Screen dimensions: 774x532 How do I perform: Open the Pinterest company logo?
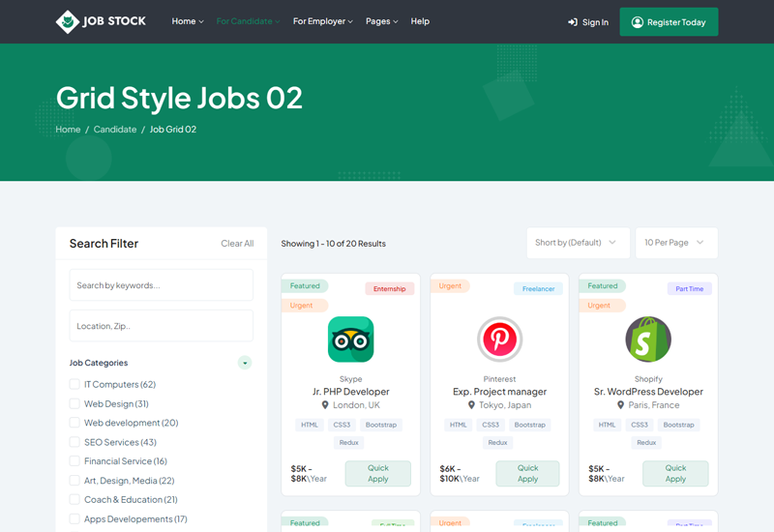point(499,340)
